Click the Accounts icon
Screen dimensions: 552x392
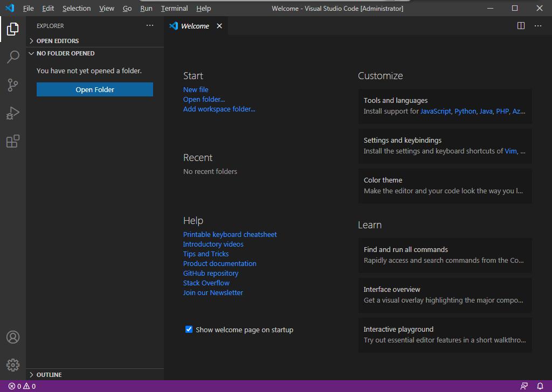(13, 337)
